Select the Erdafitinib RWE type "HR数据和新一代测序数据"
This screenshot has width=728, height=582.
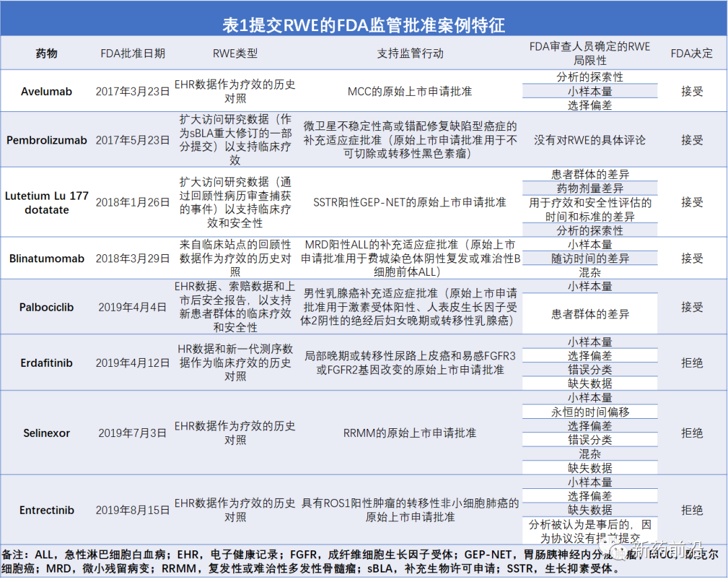pos(235,363)
